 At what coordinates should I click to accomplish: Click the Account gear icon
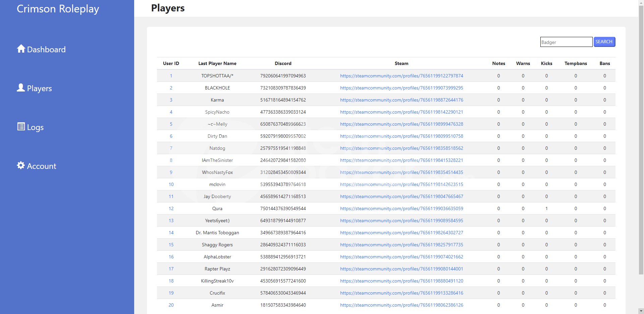(21, 165)
